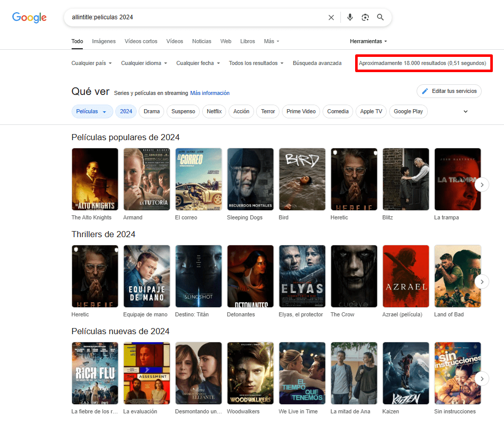Toggle the Terror filter chip
The height and width of the screenshot is (422, 504).
pos(268,111)
